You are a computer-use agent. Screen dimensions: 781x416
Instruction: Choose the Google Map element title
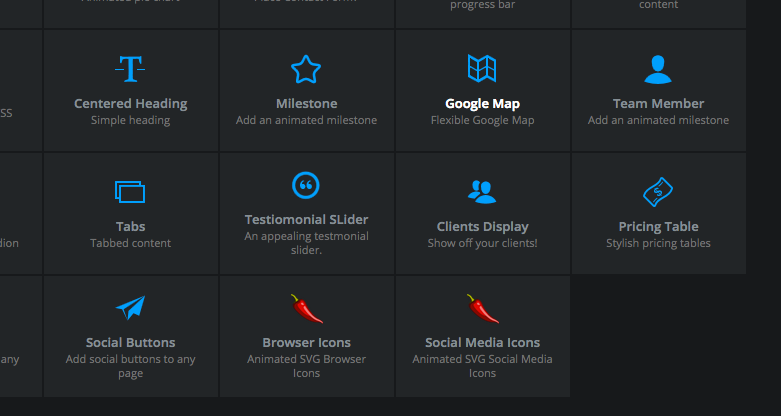[482, 104]
